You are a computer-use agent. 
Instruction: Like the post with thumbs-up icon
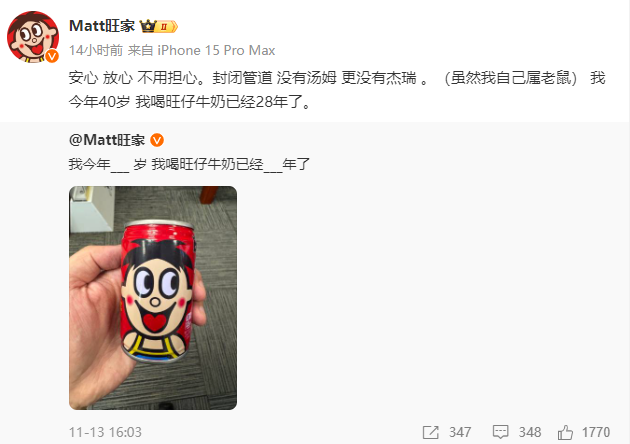click(x=565, y=432)
